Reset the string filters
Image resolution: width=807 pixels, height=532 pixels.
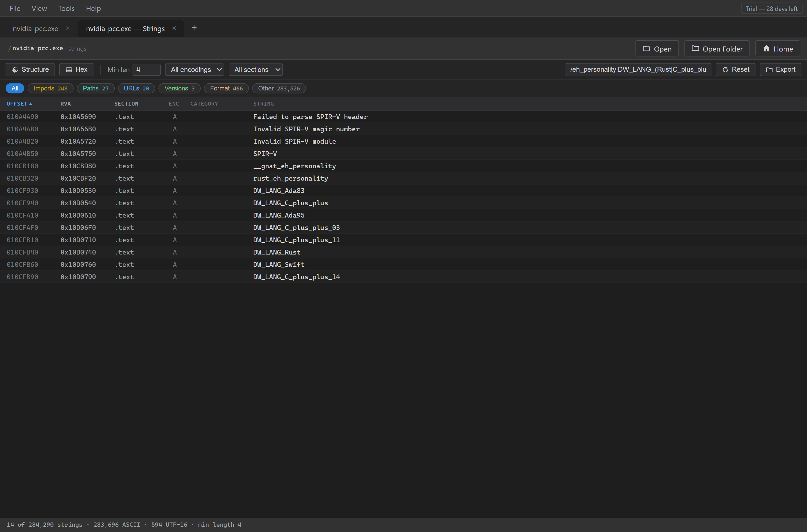[x=735, y=69]
